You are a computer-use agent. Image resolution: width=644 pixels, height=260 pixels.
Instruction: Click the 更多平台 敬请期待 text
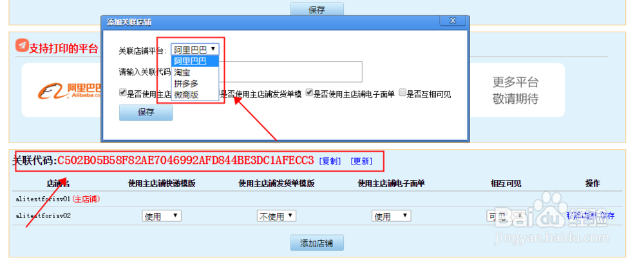click(515, 90)
